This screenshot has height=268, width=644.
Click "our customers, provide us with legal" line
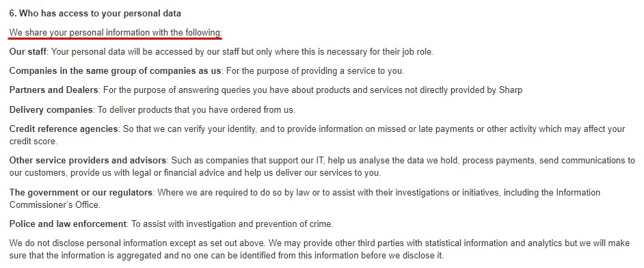click(195, 173)
